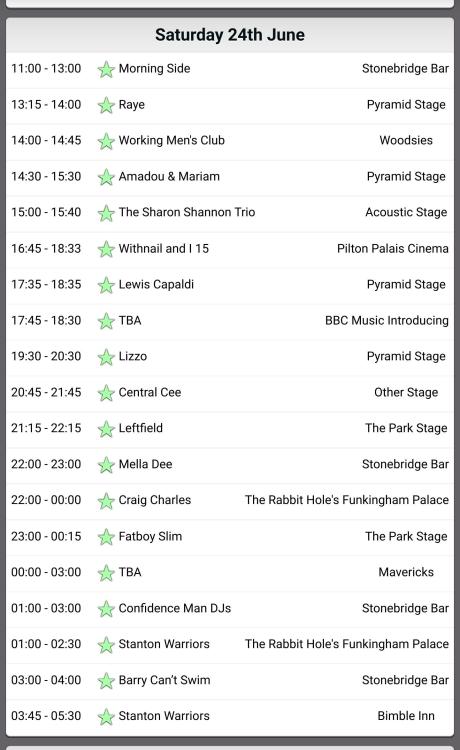Select the BBC Music Introducing stage
Viewport: 460px width, 750px height.
tap(387, 320)
